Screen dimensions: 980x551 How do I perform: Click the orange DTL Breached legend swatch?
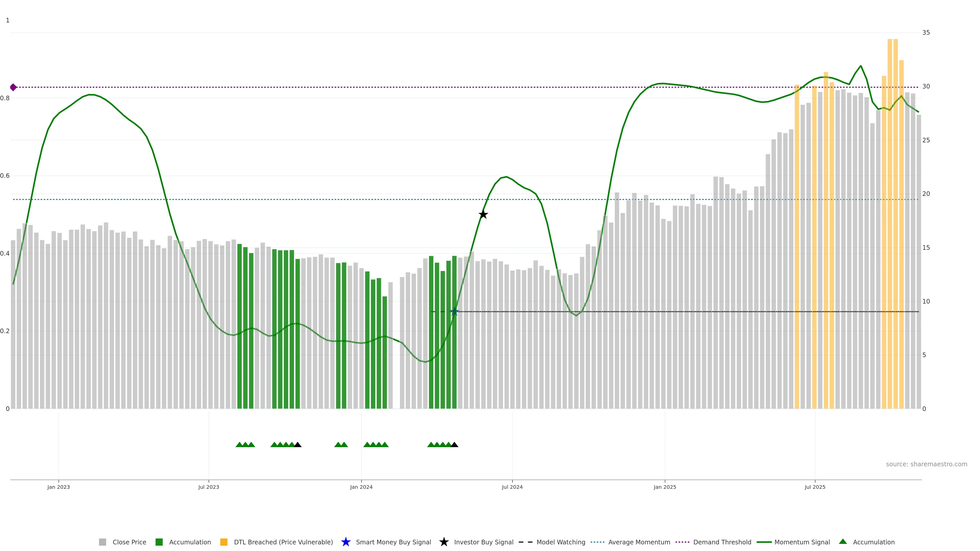[x=224, y=542]
